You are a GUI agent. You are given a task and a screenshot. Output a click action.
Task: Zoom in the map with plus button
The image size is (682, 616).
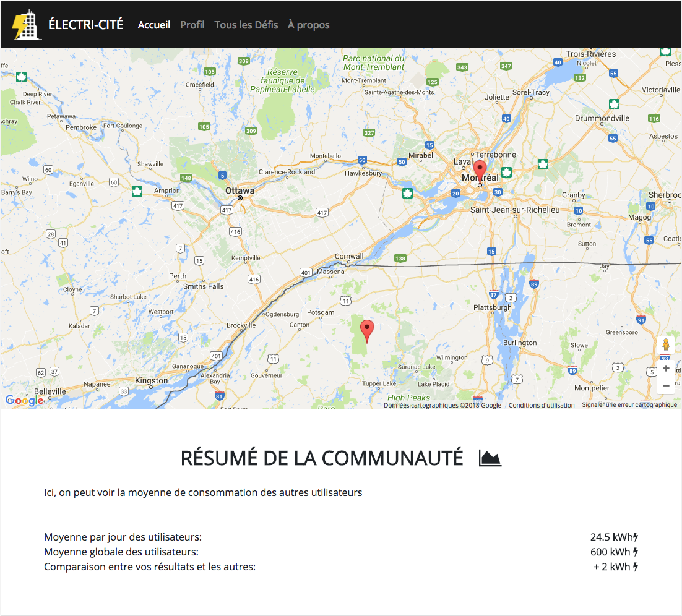666,369
